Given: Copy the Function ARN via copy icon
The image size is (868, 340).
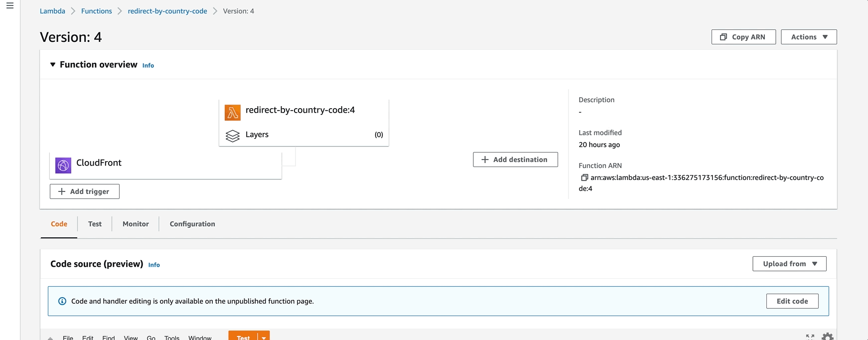Looking at the screenshot, I should tap(584, 177).
